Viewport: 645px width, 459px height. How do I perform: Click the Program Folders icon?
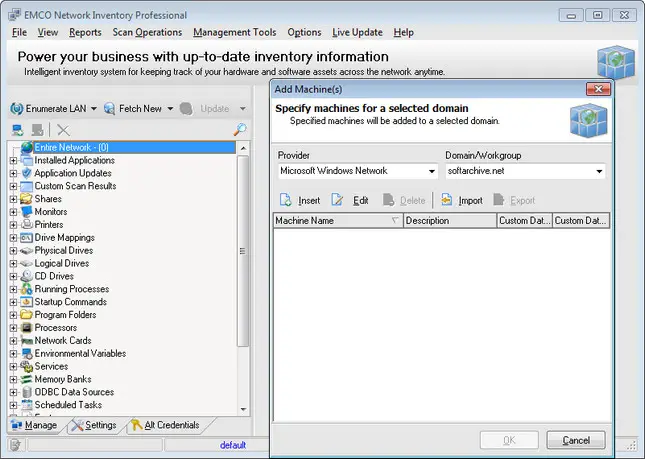26,315
